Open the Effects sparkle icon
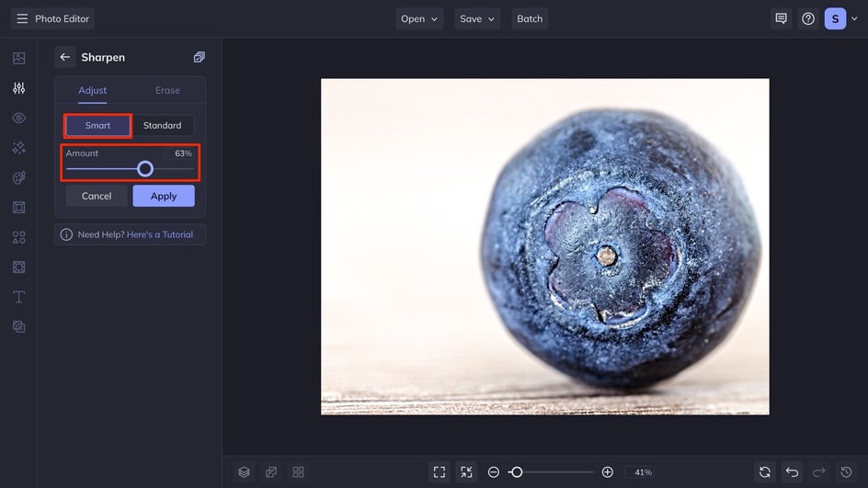 point(18,148)
